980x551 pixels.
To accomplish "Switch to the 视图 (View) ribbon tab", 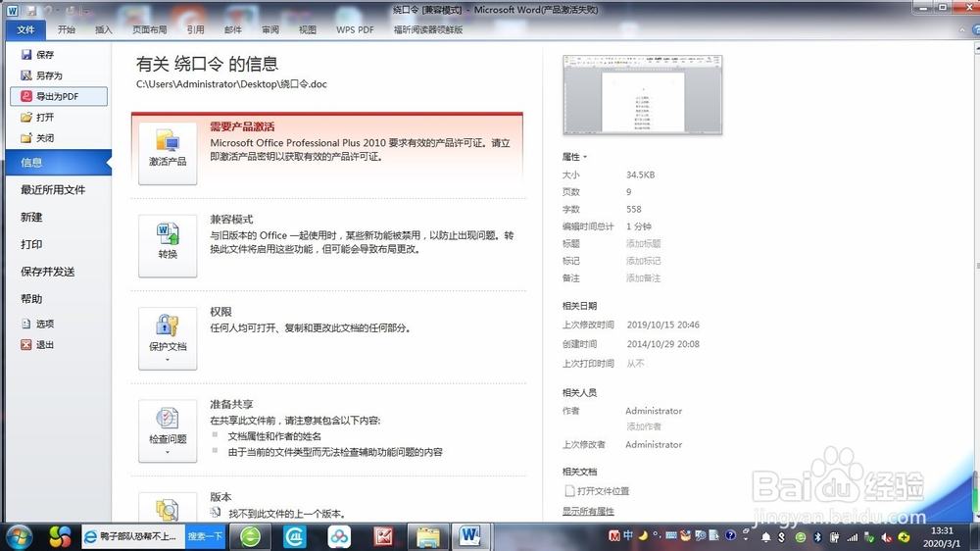I will pyautogui.click(x=307, y=29).
